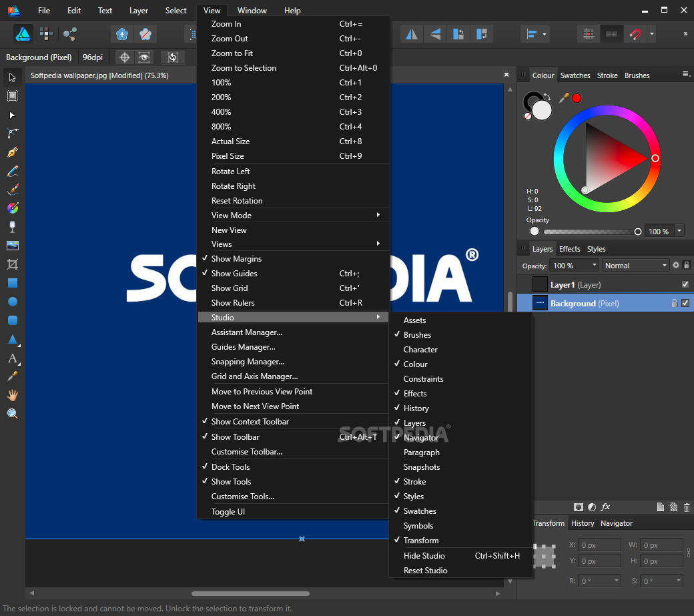This screenshot has height=616, width=694.
Task: Switch to Pixel Persona
Action: point(46,34)
